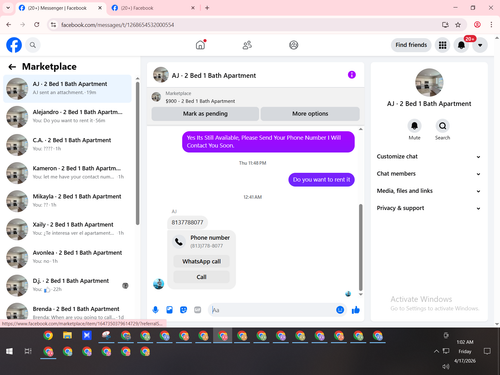
Task: Open the AJ - 2 Bed 1 Bath Apartment chat
Action: click(67, 89)
